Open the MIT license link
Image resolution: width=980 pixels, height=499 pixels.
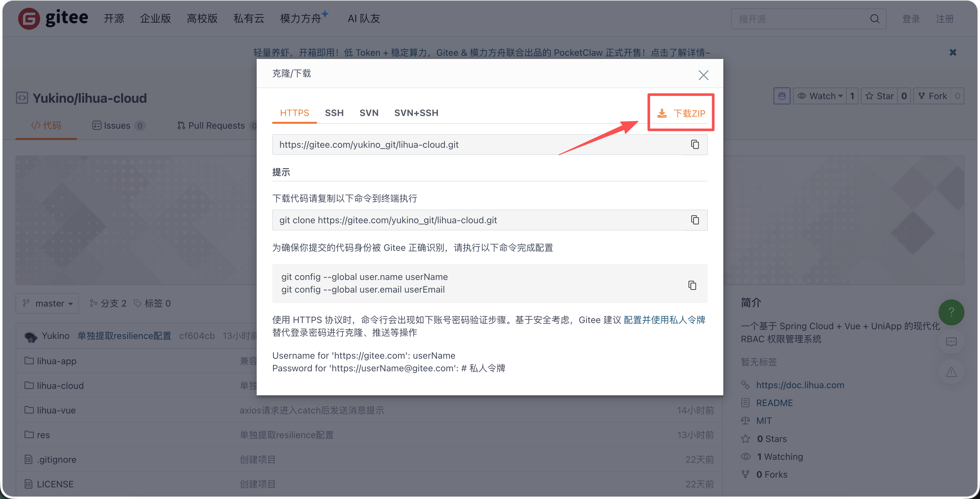pyautogui.click(x=764, y=421)
